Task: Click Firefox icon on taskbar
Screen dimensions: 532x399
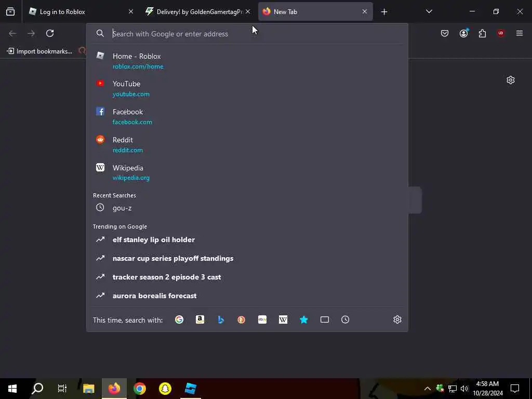Action: tap(114, 389)
